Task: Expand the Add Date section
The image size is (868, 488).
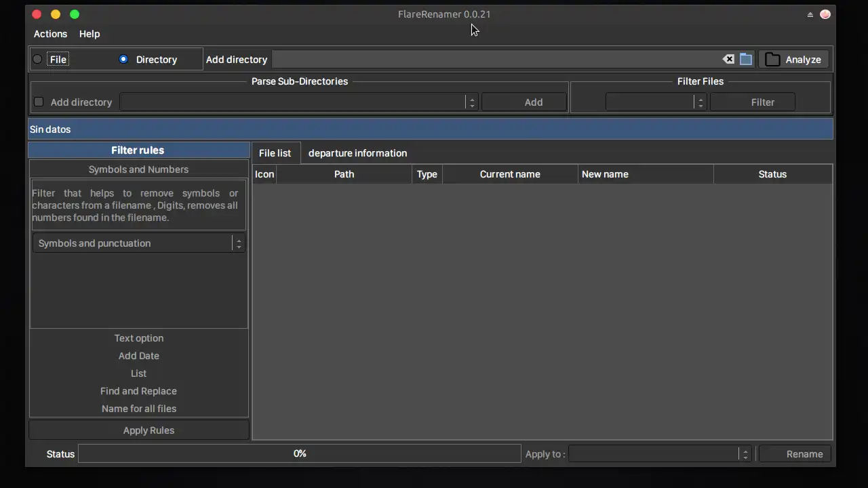Action: (139, 356)
